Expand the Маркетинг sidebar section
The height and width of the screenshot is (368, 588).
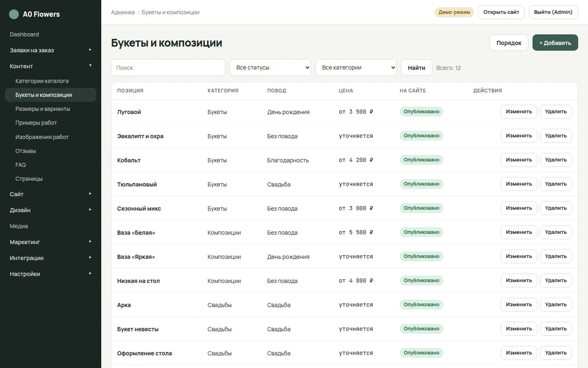point(50,242)
